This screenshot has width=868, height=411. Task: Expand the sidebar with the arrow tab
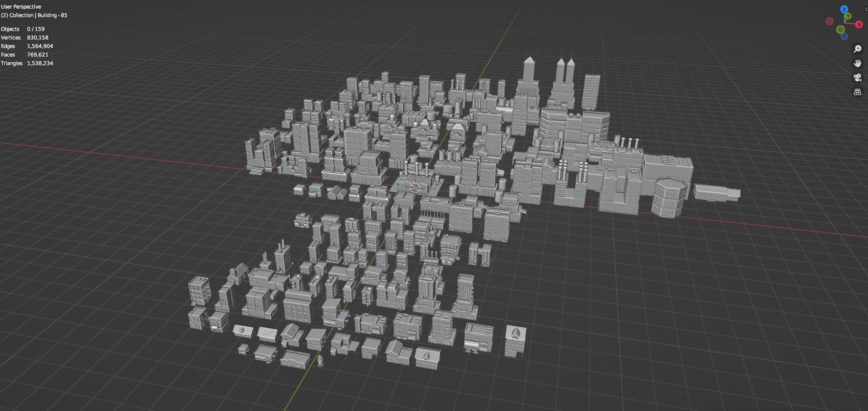point(866,10)
